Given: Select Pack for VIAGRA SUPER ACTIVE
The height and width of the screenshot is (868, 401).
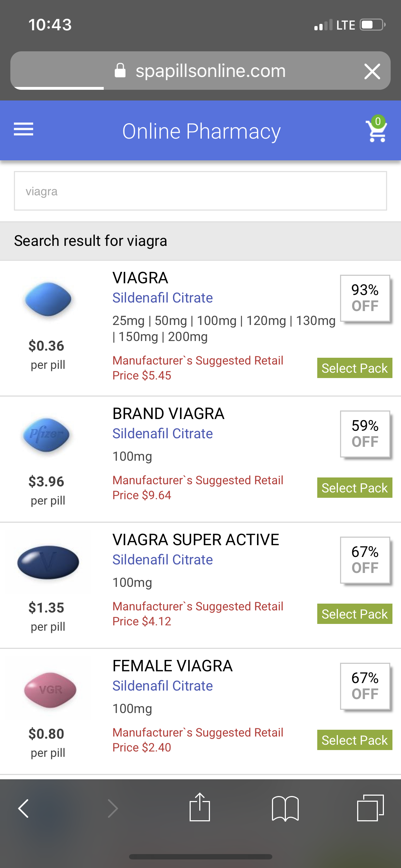Looking at the screenshot, I should pos(354,614).
